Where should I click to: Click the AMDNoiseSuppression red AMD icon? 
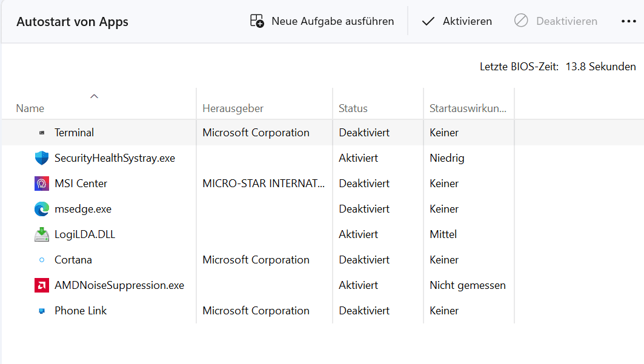pos(41,285)
